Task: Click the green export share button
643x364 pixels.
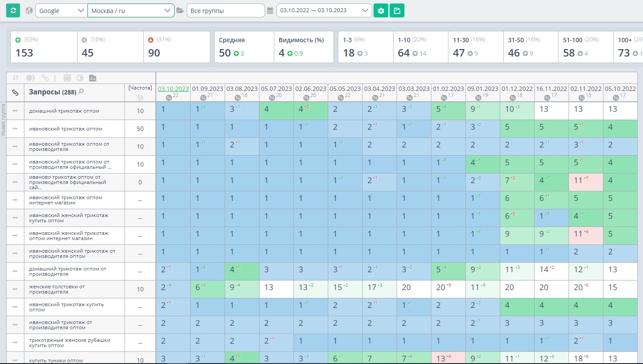Action: [397, 10]
